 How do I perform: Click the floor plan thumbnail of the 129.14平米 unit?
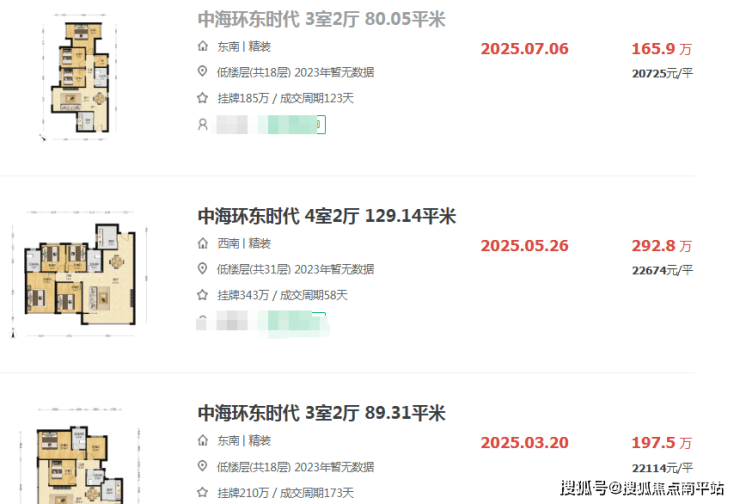[x=79, y=274]
